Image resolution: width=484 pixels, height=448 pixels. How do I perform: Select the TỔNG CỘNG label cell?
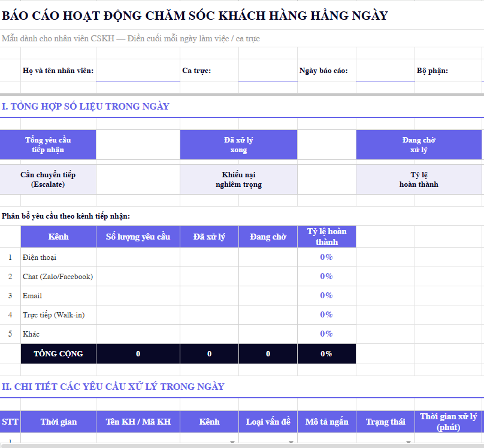pos(58,353)
